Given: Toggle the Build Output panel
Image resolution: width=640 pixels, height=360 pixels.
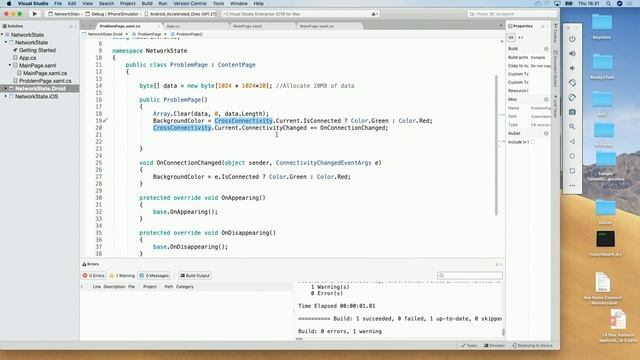Looking at the screenshot, I should click(195, 276).
